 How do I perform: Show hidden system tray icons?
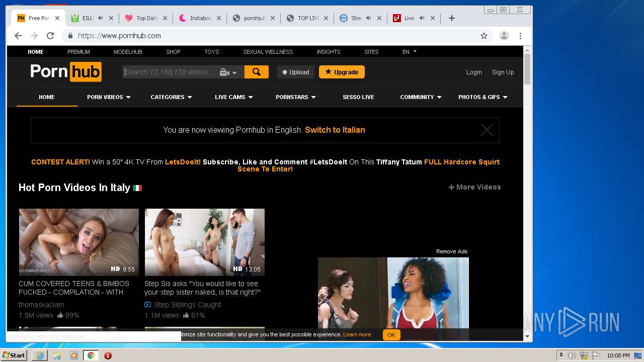pos(561,355)
